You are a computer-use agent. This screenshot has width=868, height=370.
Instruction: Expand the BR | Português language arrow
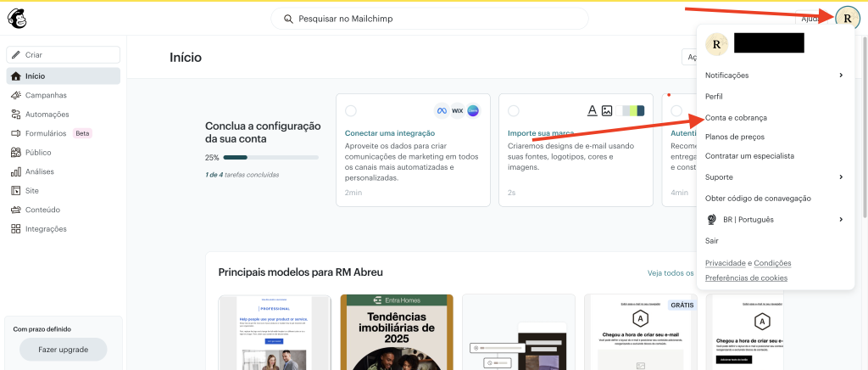pos(841,219)
